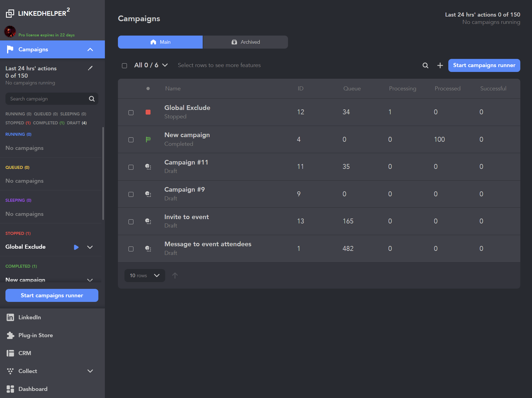This screenshot has width=532, height=398.
Task: Collapse the Campaigns sidebar section
Action: [90, 49]
